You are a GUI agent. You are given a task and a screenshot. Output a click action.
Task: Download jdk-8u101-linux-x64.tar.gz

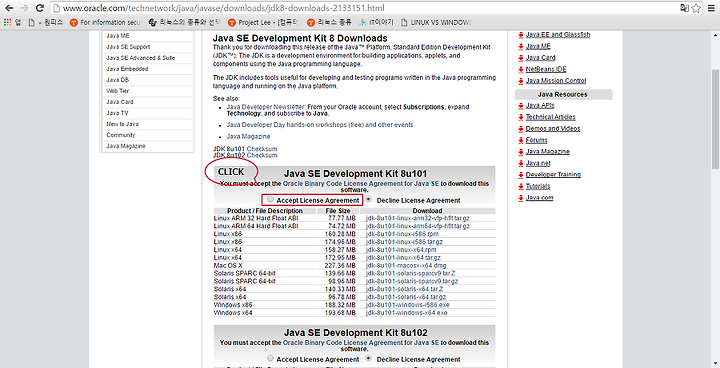[403, 258]
